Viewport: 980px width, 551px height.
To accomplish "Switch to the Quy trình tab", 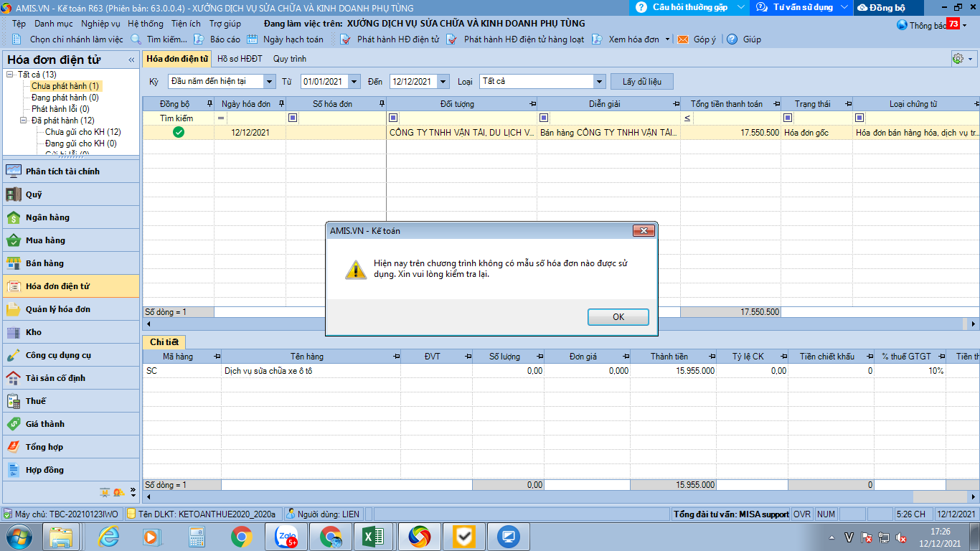I will 290,59.
